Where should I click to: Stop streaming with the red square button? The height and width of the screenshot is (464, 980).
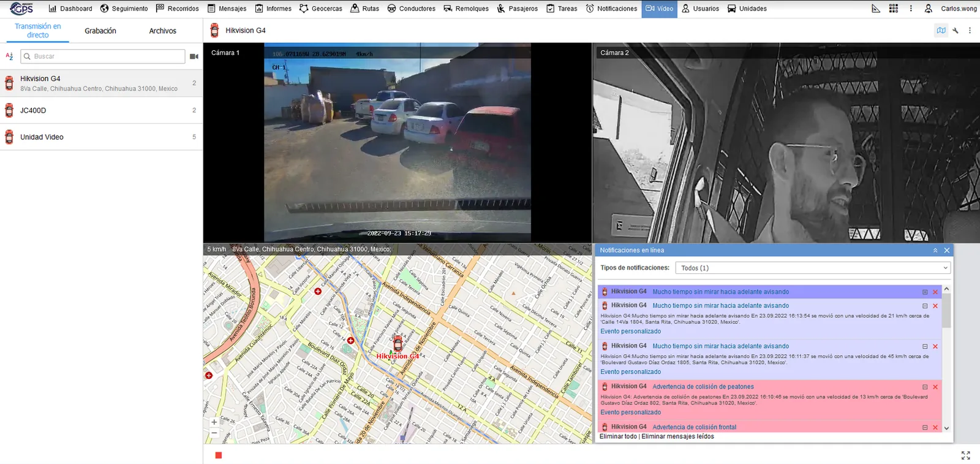[x=218, y=455]
